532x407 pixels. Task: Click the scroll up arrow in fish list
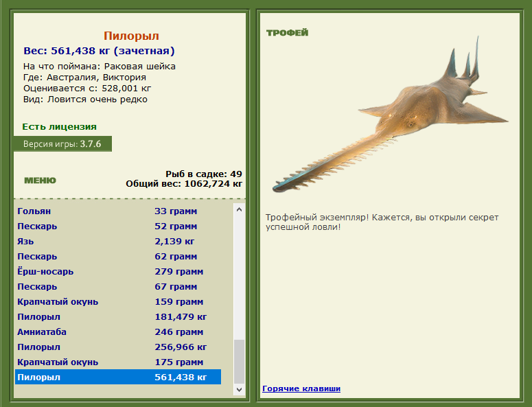pyautogui.click(x=239, y=209)
